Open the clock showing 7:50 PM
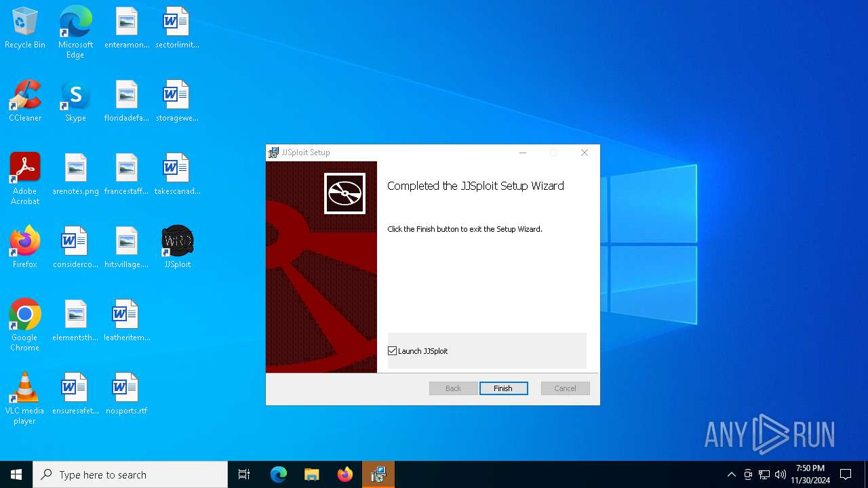This screenshot has width=868, height=488. tap(810, 474)
